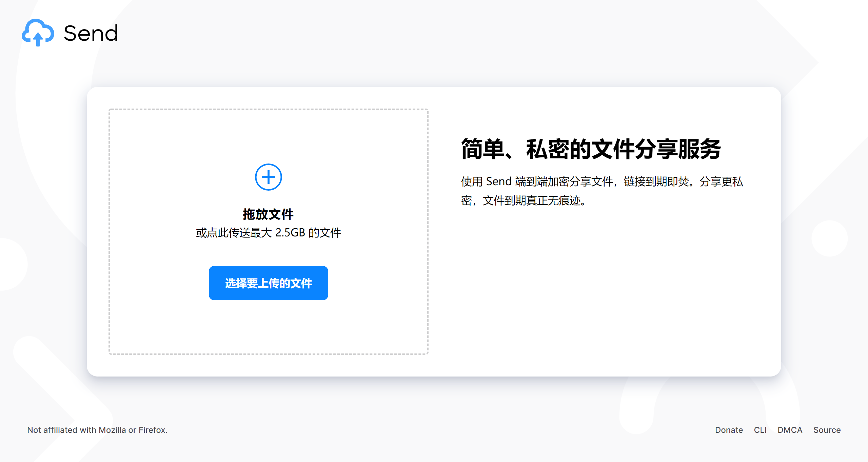Screen dimensions: 868x462
Task: Open the DMCA footer link
Action: click(790, 430)
